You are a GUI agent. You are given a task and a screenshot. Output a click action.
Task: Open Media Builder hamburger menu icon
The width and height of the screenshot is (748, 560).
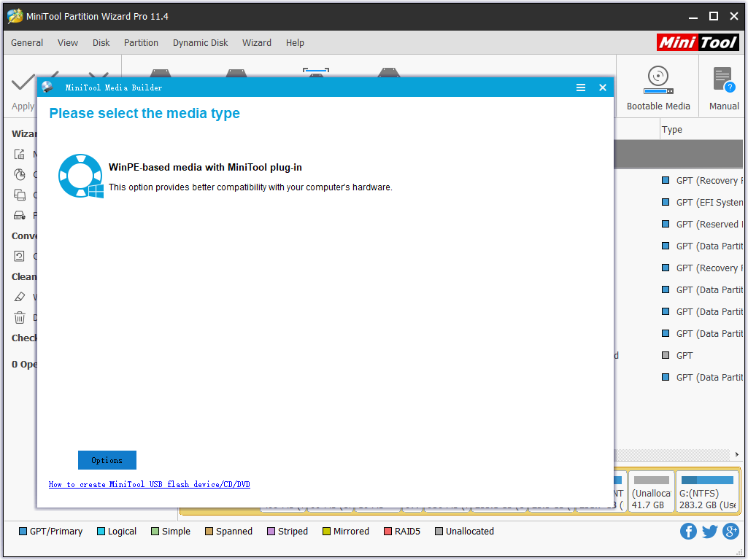581,87
